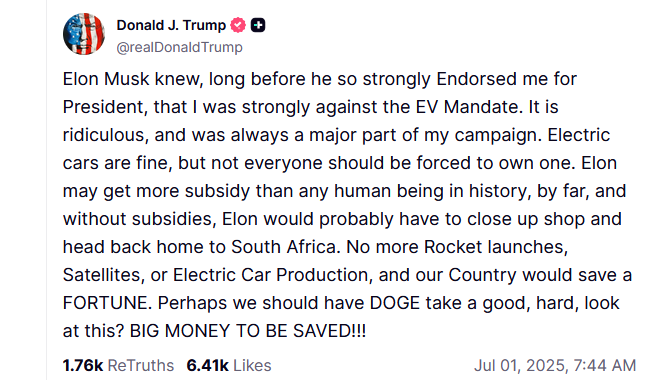This screenshot has height=380, width=648.
Task: Click the black plus badge icon
Action: [258, 25]
